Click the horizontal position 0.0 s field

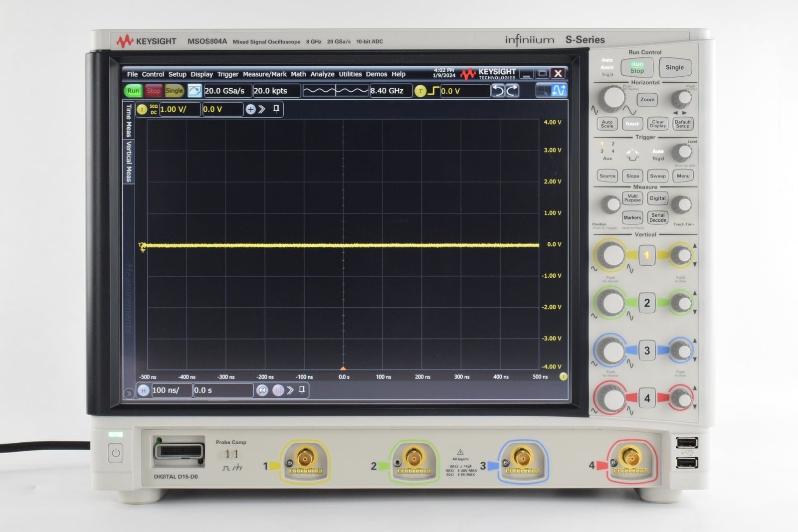point(223,390)
